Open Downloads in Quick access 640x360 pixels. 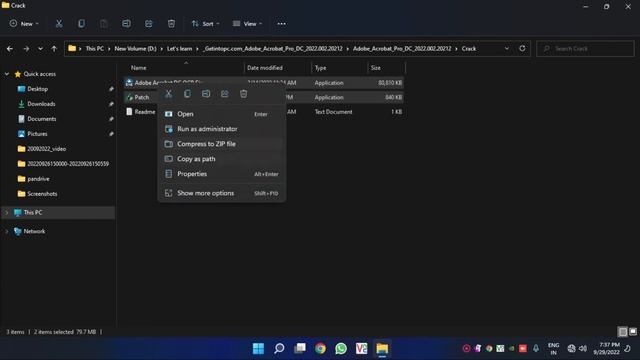(41, 104)
